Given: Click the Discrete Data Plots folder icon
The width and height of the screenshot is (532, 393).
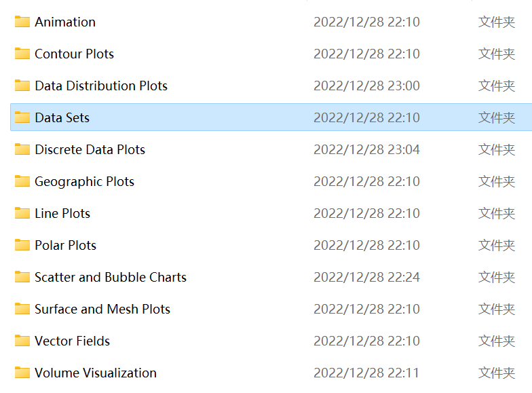Looking at the screenshot, I should click(x=22, y=149).
